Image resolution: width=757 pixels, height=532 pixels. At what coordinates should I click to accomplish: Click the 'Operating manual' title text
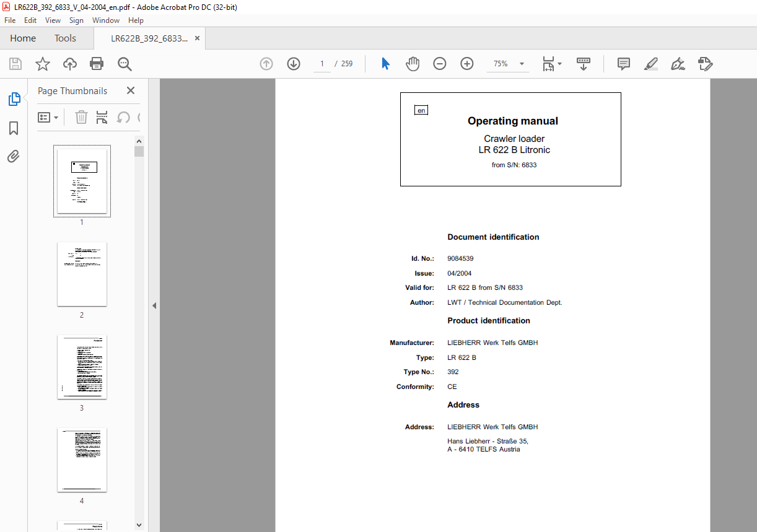pyautogui.click(x=513, y=121)
